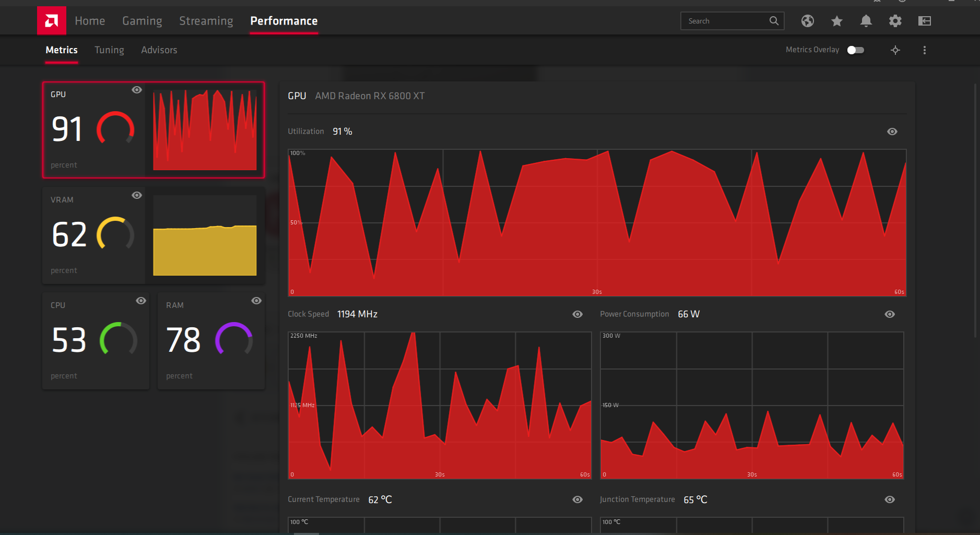The image size is (980, 535).
Task: Click the GPU mini usage graph thumbnail
Action: (x=205, y=130)
